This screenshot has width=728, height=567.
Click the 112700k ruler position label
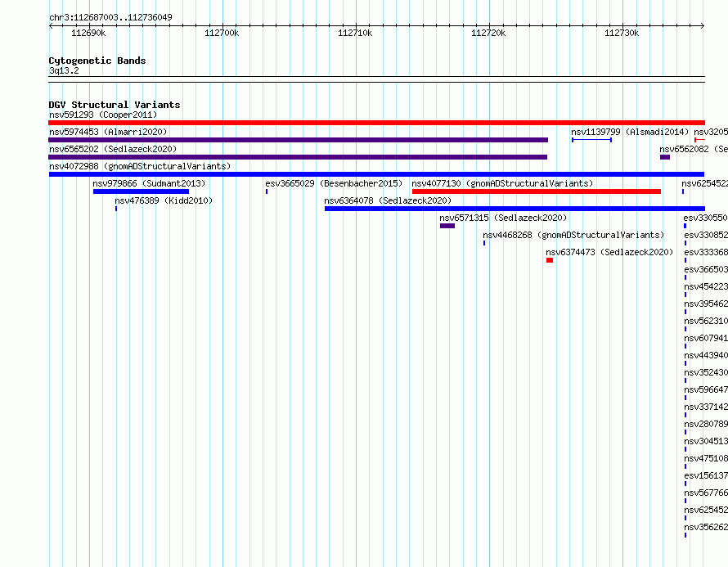222,33
